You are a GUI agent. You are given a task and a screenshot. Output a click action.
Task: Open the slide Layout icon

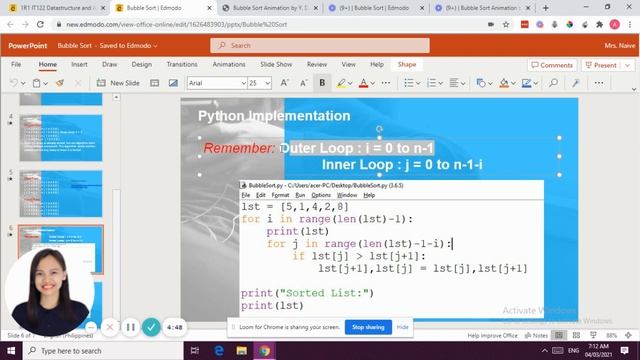point(154,83)
